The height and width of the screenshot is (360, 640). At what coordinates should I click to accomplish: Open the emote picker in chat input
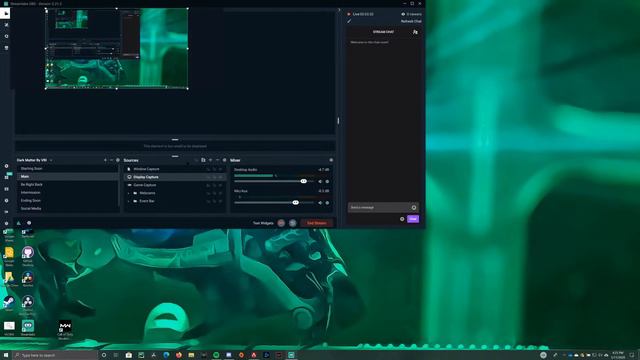[414, 208]
